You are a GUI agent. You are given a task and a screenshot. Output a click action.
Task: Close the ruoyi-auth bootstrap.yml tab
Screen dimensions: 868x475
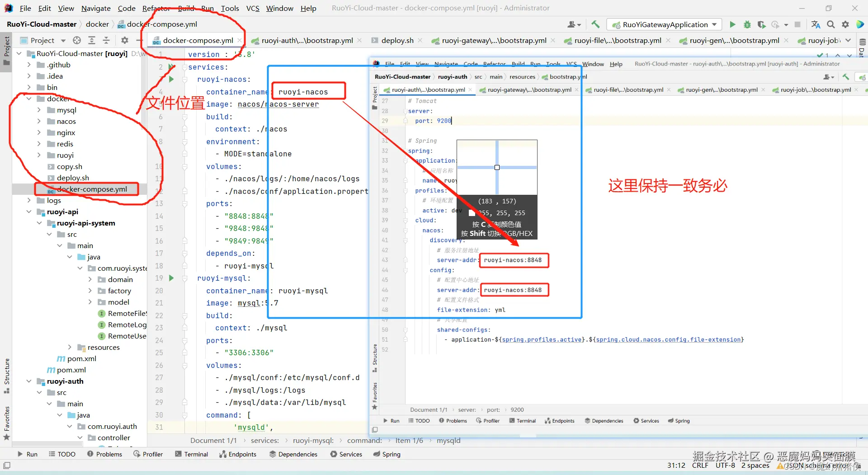click(359, 40)
